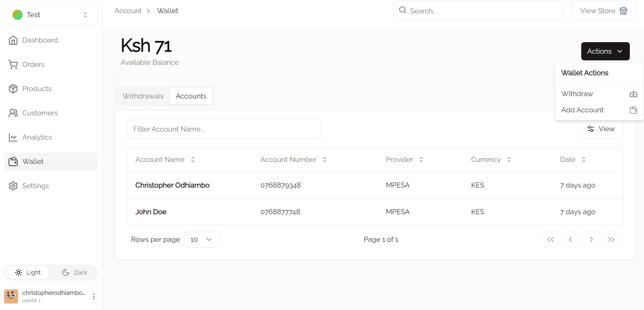644x310 pixels.
Task: Open Analytics via the chart icon
Action: click(x=13, y=137)
